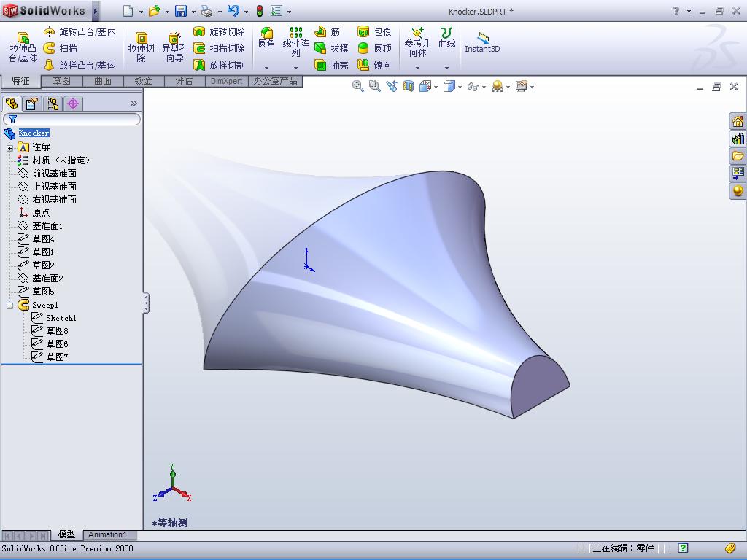Click the 镜向 mirror tool
747x560 pixels.
click(x=374, y=65)
